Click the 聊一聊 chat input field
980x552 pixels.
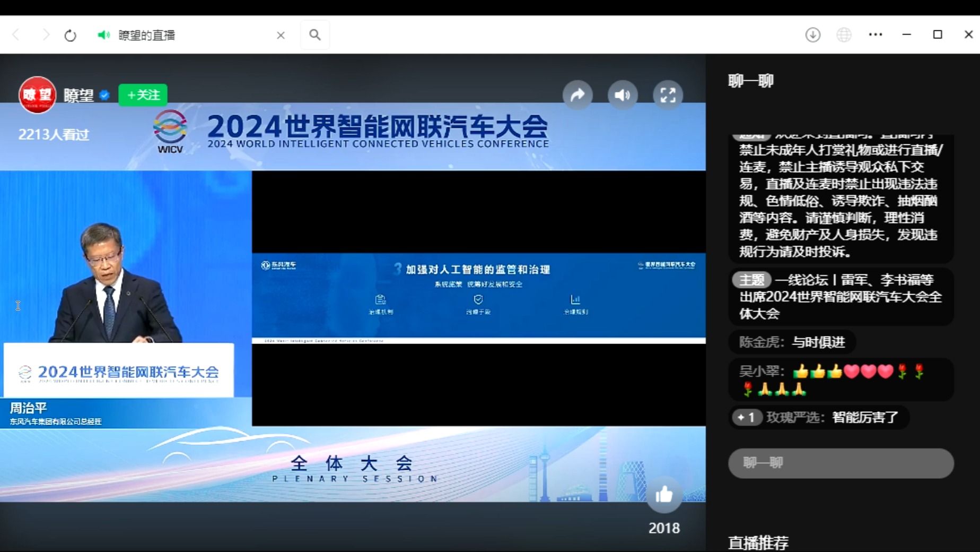coord(841,463)
